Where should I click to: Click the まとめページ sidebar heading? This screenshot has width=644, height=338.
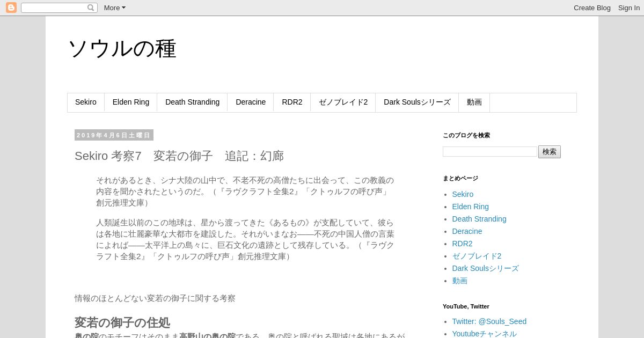pos(460,178)
